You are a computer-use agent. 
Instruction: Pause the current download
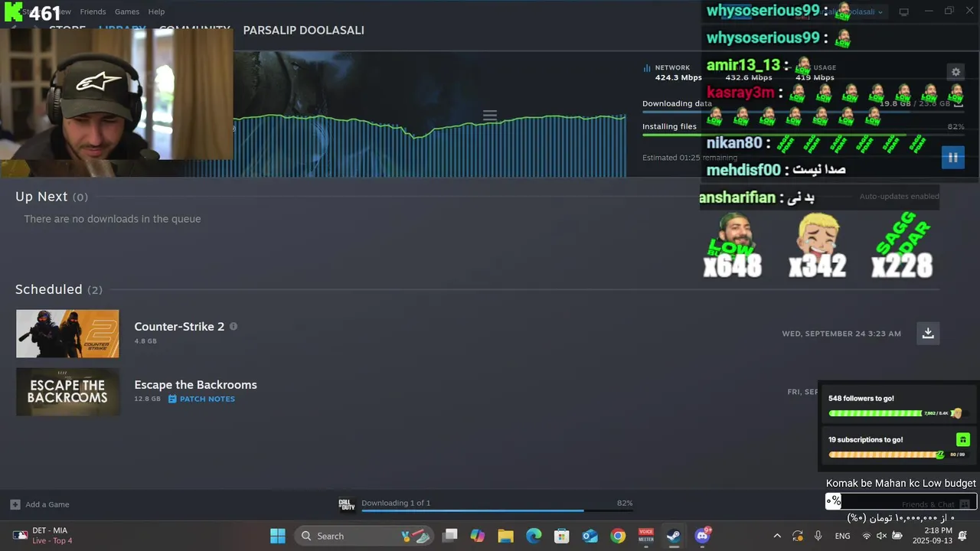coord(952,158)
